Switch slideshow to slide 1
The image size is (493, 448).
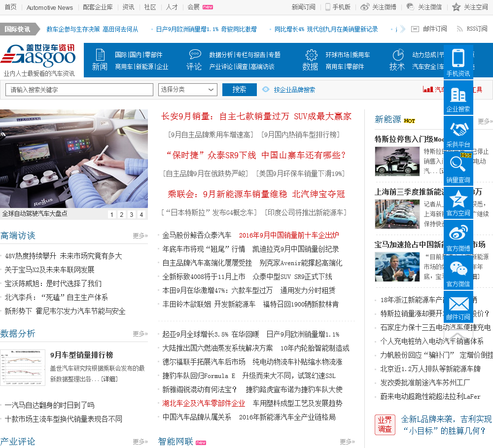click(x=111, y=214)
